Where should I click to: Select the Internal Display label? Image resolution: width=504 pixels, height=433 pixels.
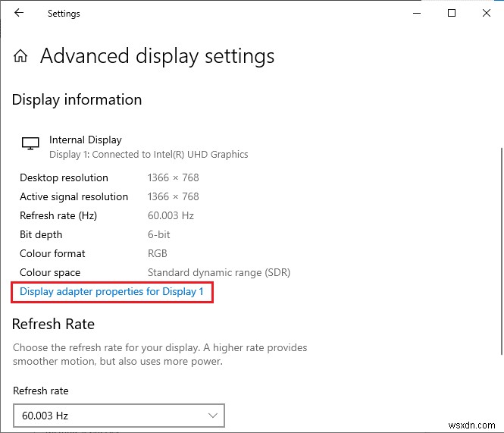coord(85,140)
